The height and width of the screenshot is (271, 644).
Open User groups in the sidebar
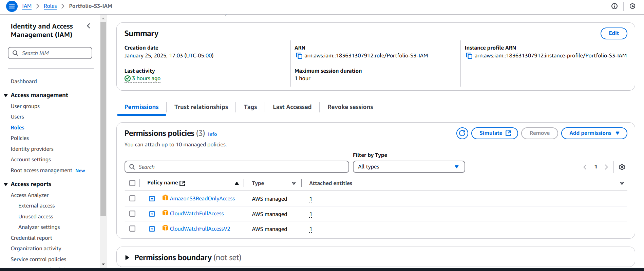(x=25, y=106)
